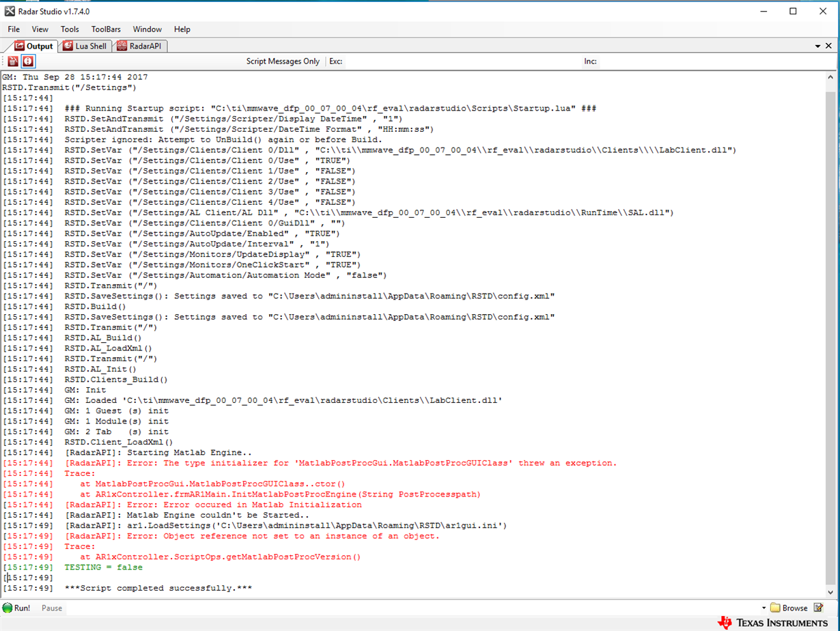Toggle the red info messages icon
This screenshot has width=840, height=631.
point(28,61)
